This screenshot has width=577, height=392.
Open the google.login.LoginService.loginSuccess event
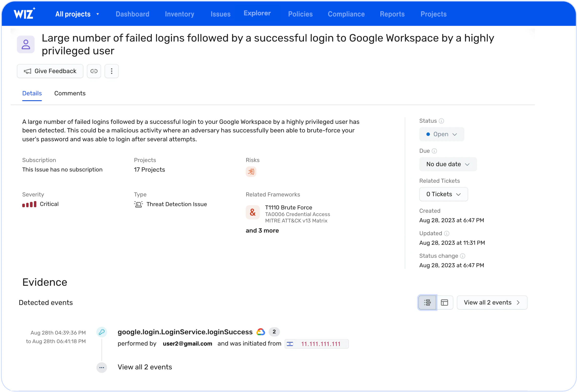click(185, 332)
